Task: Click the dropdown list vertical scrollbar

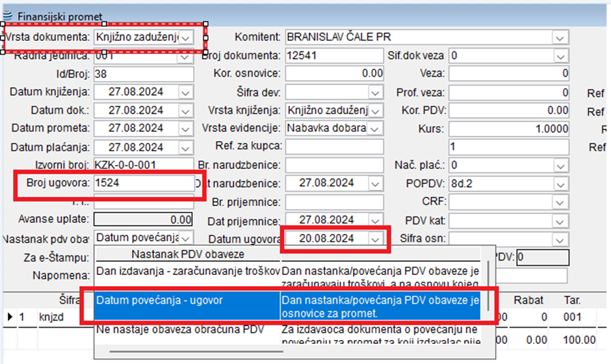Action: pyautogui.click(x=487, y=276)
